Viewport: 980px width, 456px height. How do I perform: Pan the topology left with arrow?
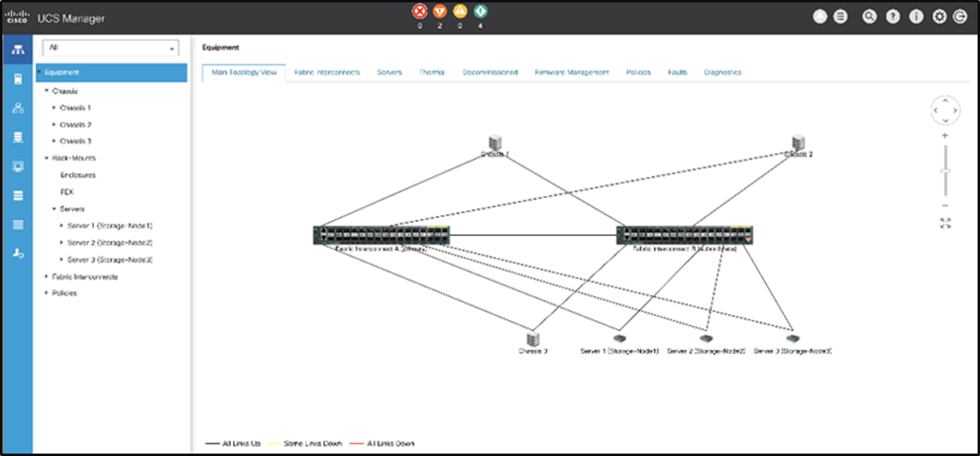[935, 110]
